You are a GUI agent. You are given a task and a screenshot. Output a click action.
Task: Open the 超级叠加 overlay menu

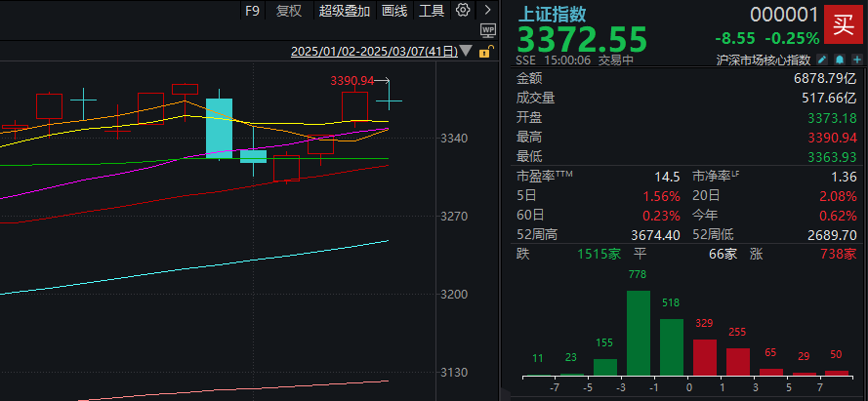345,11
